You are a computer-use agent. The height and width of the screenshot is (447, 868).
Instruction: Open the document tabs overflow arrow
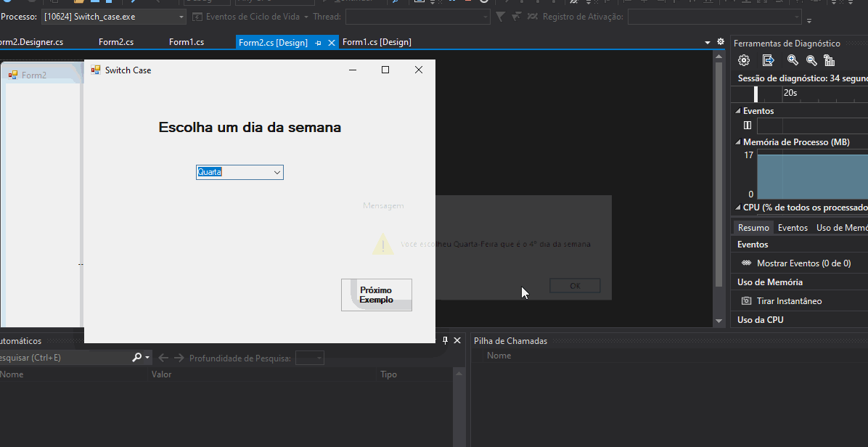point(708,43)
